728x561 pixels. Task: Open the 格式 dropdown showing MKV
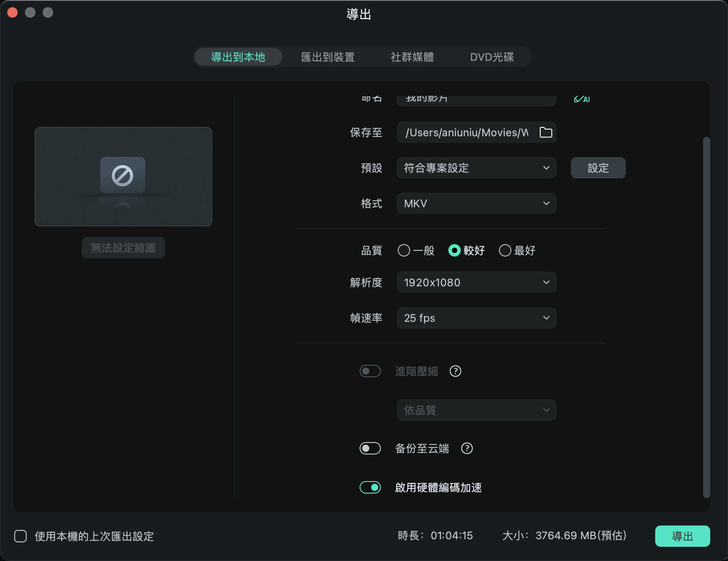coord(476,203)
